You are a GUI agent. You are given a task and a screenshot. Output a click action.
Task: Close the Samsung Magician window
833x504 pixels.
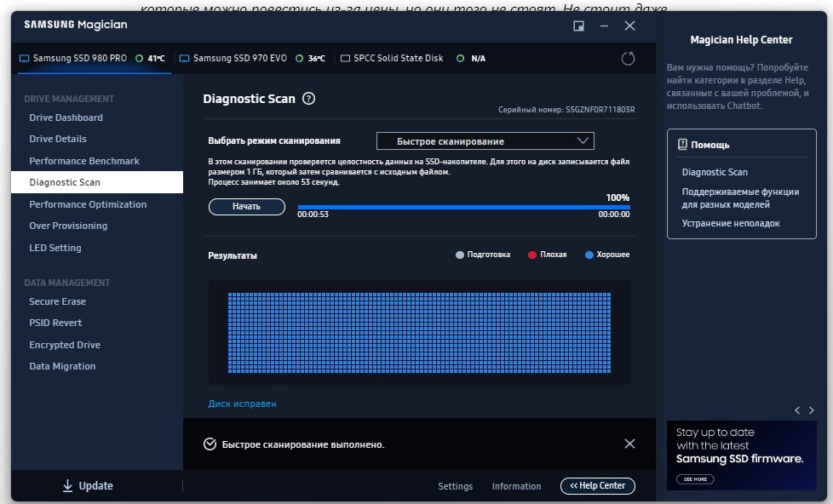point(629,26)
